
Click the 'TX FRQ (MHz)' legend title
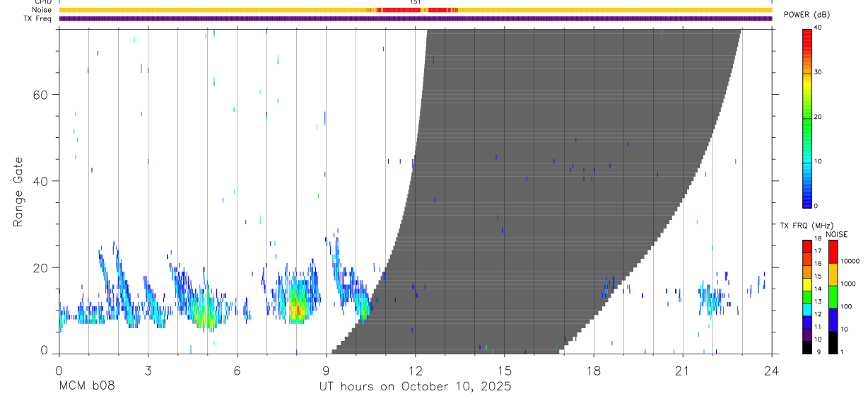(x=805, y=226)
